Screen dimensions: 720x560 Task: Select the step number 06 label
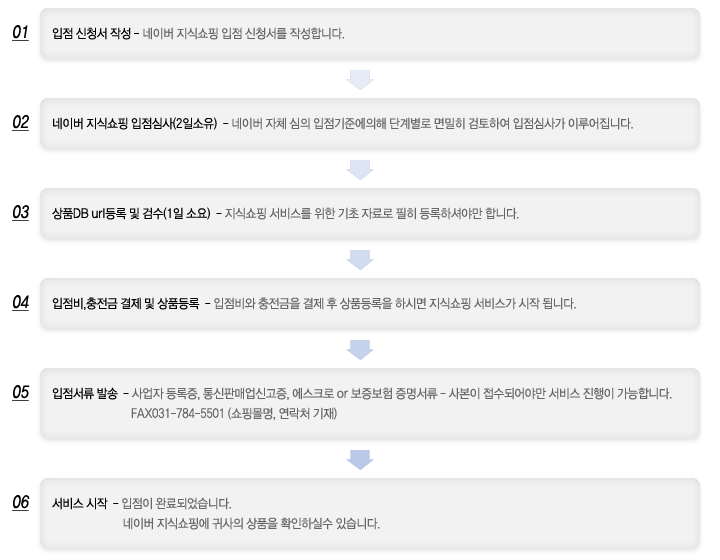(20, 502)
